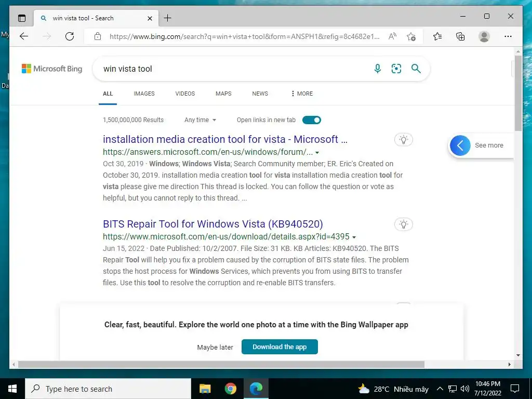This screenshot has width=532, height=399.
Task: Refresh the current page
Action: pyautogui.click(x=70, y=36)
